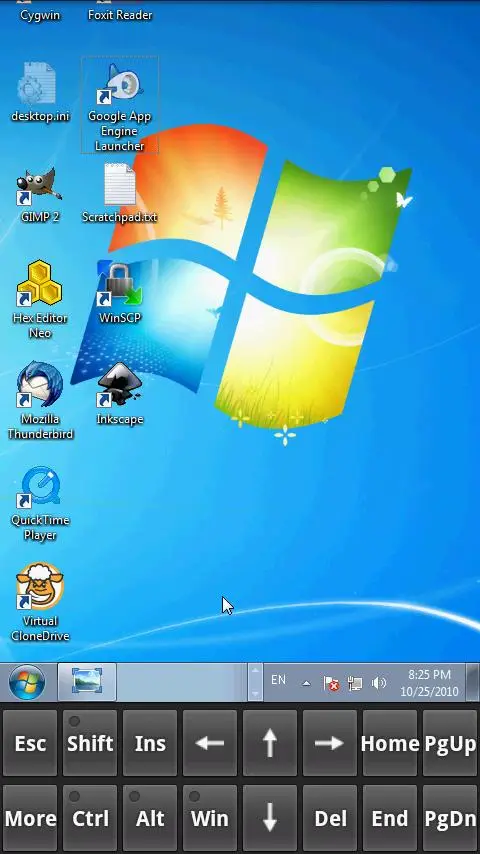Tap the Home key
480x854 pixels.
point(390,743)
